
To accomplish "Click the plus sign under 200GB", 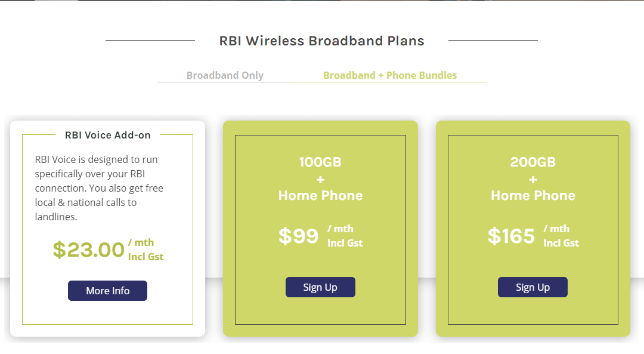I will [x=533, y=180].
